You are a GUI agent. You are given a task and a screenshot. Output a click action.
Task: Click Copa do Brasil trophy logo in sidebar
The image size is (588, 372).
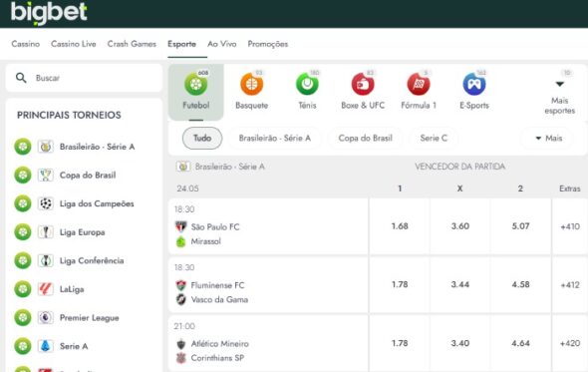point(46,175)
